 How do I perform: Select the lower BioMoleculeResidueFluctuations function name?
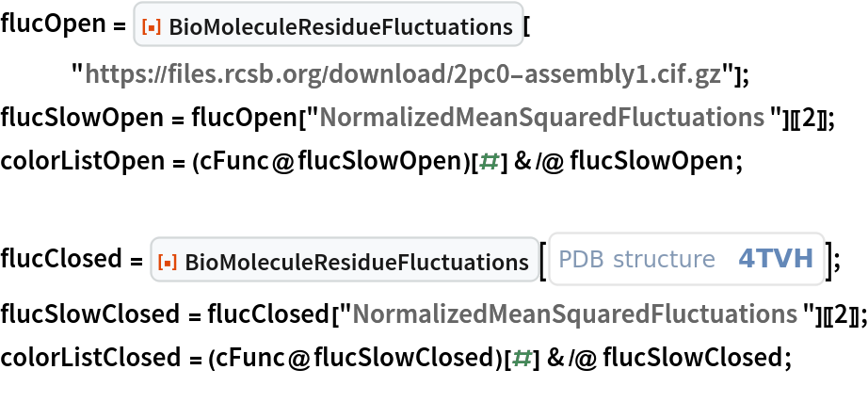(357, 263)
